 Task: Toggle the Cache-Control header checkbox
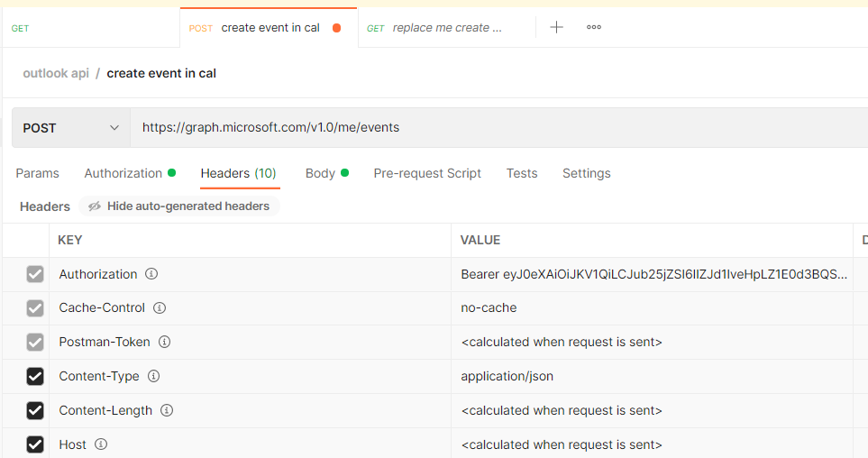[35, 308]
